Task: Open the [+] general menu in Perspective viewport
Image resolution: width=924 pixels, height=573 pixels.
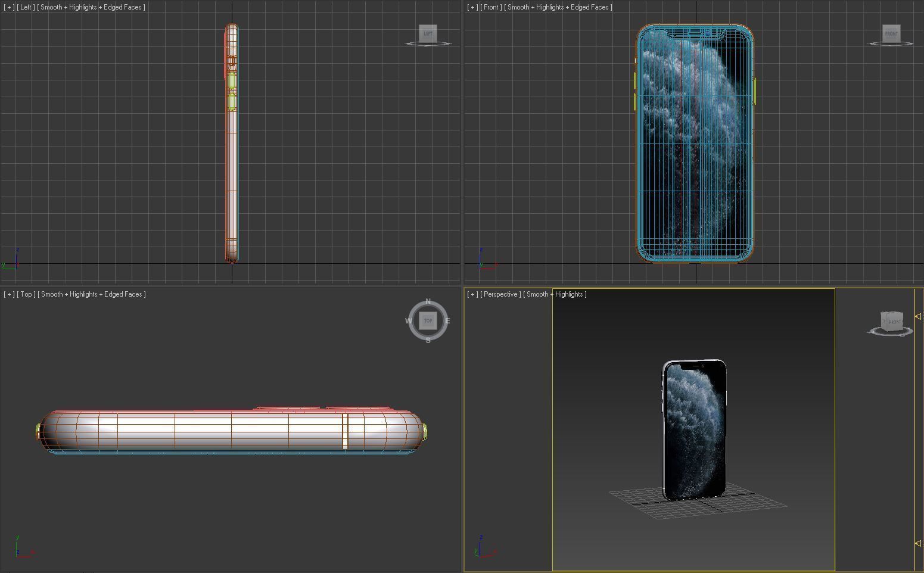Action: [472, 294]
